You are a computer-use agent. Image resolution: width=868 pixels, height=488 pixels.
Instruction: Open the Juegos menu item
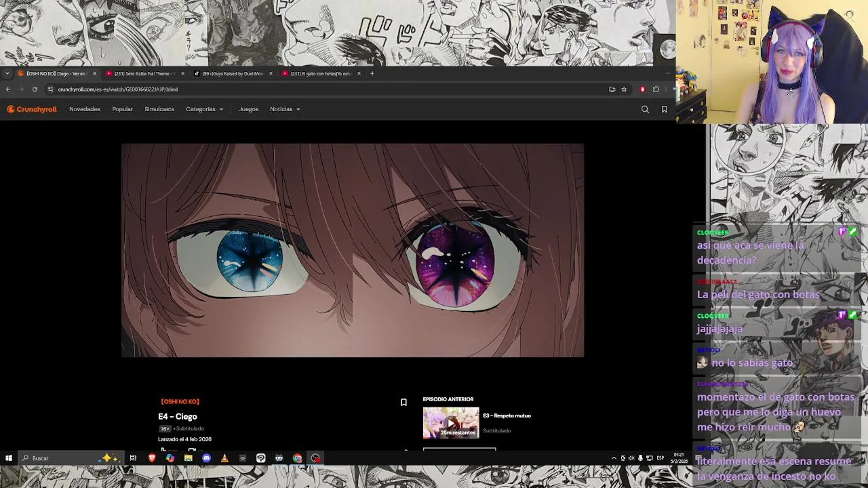[x=248, y=109]
